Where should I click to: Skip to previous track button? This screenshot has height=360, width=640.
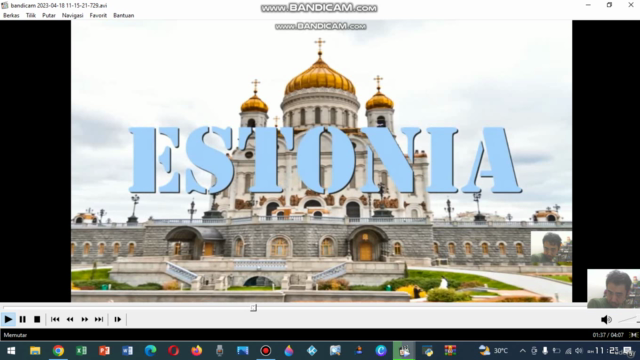click(55, 319)
